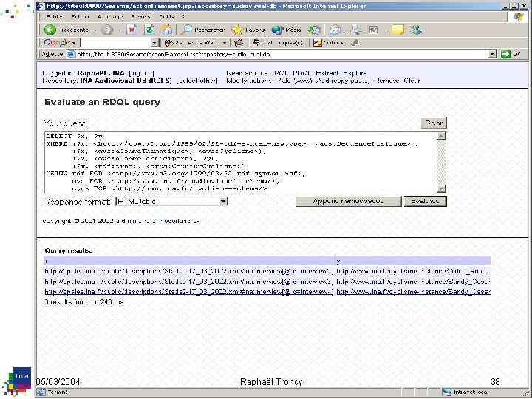Image resolution: width=532 pixels, height=399 pixels.
Task: Open the Didier_Rous instance result link
Action: click(x=411, y=271)
